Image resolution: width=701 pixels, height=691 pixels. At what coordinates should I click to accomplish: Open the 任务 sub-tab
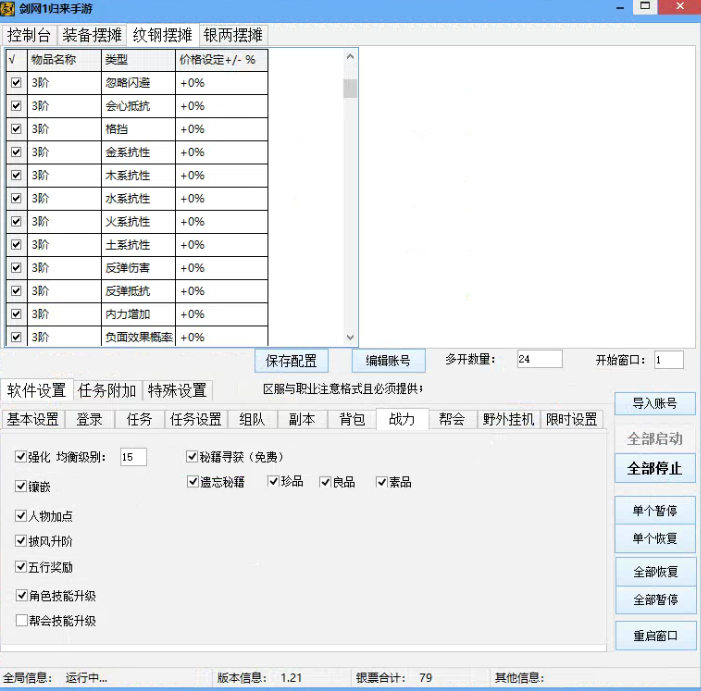click(x=139, y=420)
